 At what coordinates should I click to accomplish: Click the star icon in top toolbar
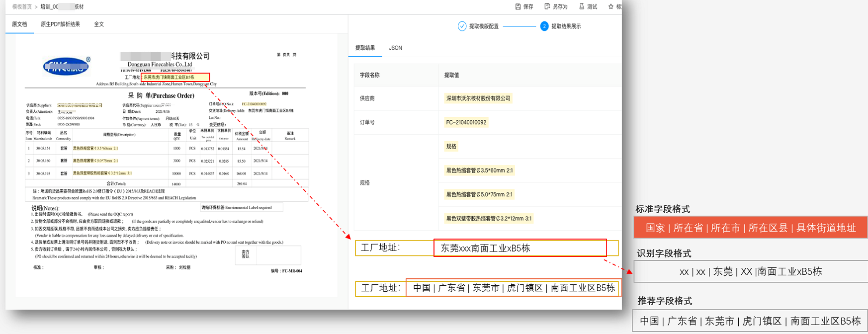pos(611,6)
